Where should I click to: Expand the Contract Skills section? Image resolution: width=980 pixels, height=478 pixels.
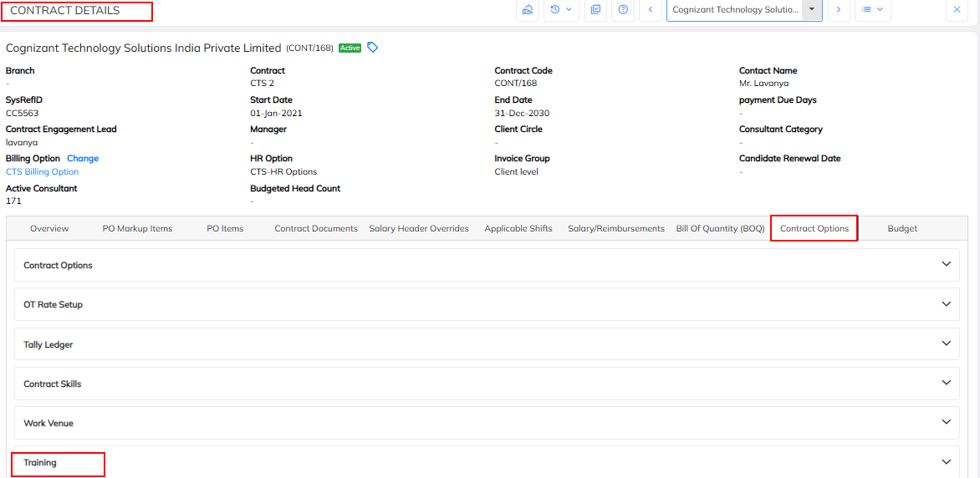click(x=946, y=383)
